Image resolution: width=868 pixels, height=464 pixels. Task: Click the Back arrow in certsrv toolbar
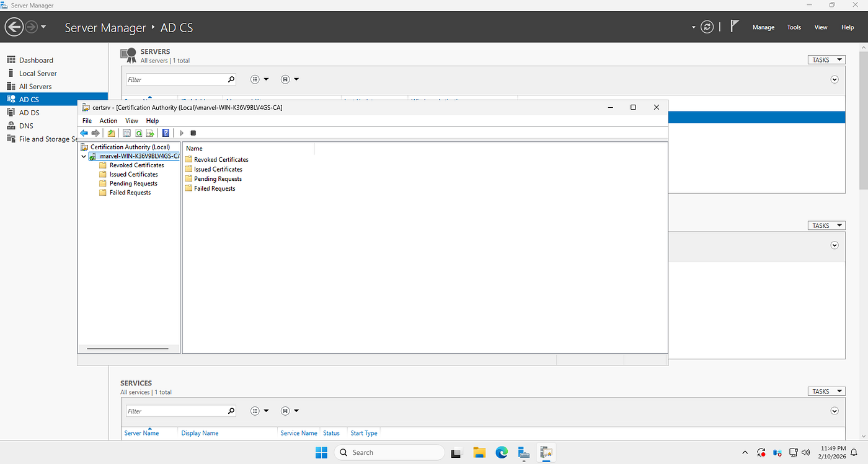pos(84,133)
